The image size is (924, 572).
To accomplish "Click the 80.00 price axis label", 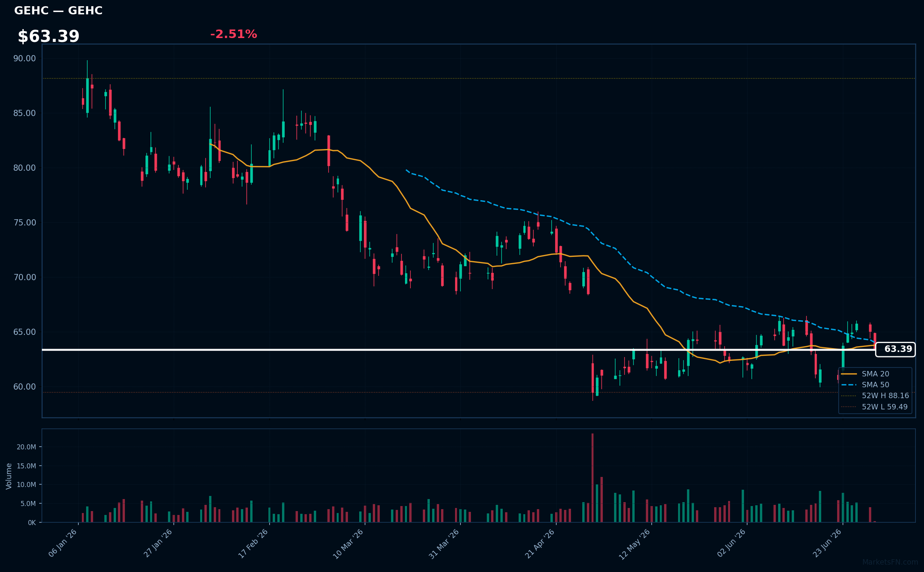I will tap(24, 168).
